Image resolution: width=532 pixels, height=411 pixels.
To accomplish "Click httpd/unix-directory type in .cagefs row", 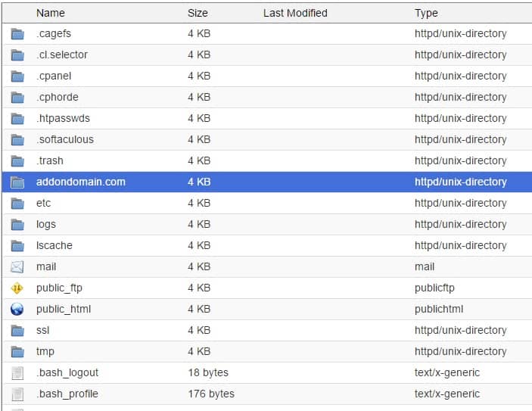I will coord(460,33).
